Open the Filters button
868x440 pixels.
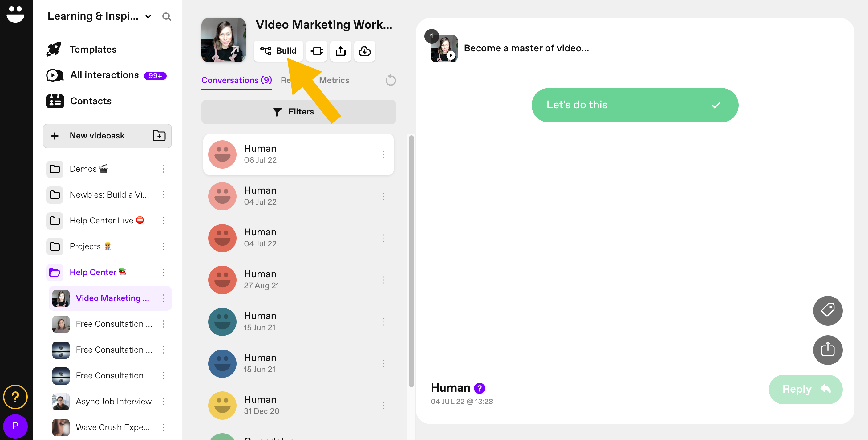pyautogui.click(x=298, y=112)
